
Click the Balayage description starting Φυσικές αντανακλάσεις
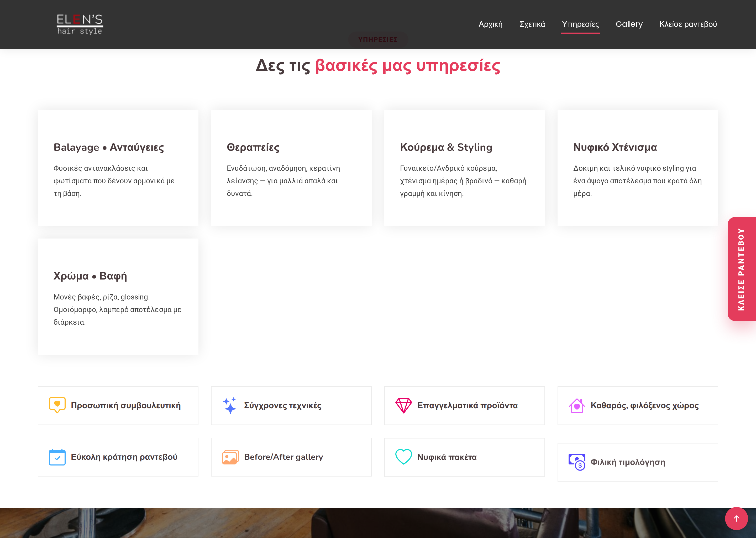pyautogui.click(x=114, y=181)
